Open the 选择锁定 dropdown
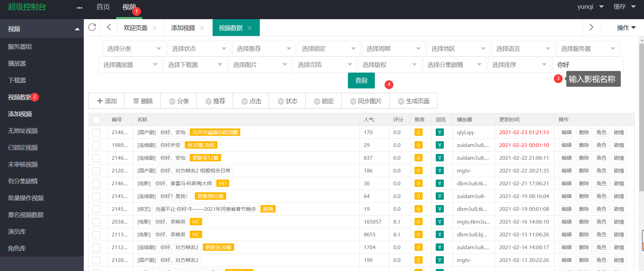 click(329, 49)
